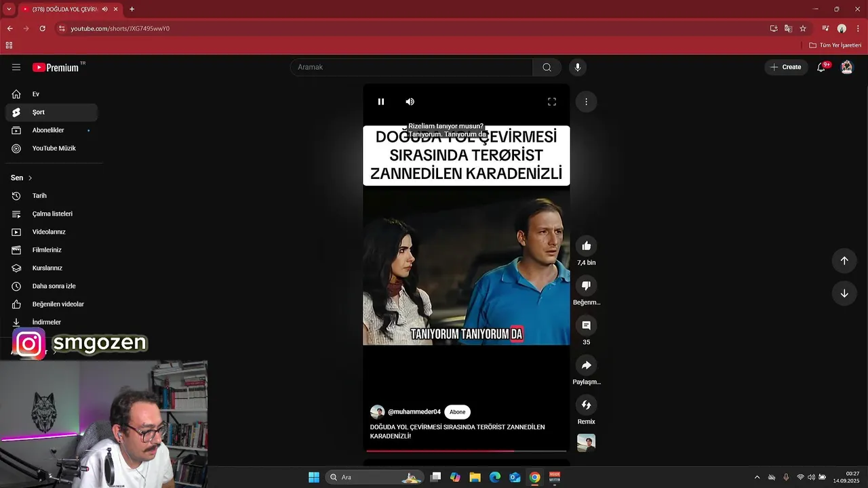Image resolution: width=868 pixels, height=488 pixels.
Task: Open YouTube Müzik from sidebar
Action: pos(52,148)
